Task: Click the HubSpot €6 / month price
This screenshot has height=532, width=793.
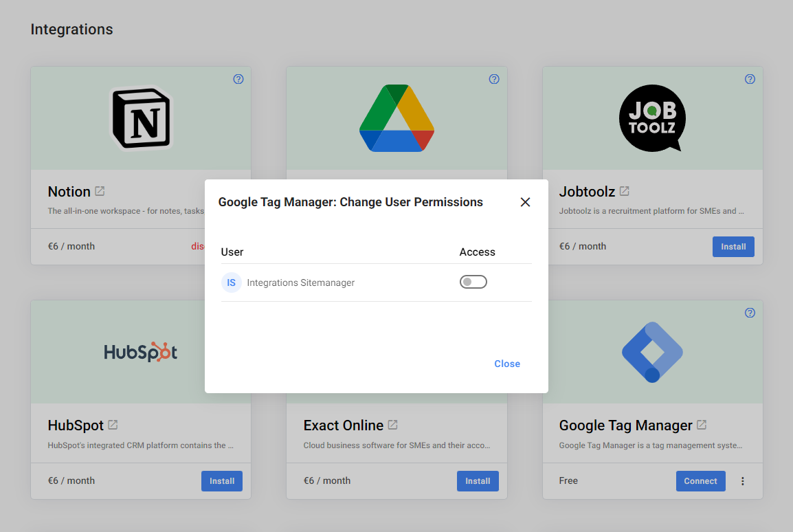Action: point(71,480)
